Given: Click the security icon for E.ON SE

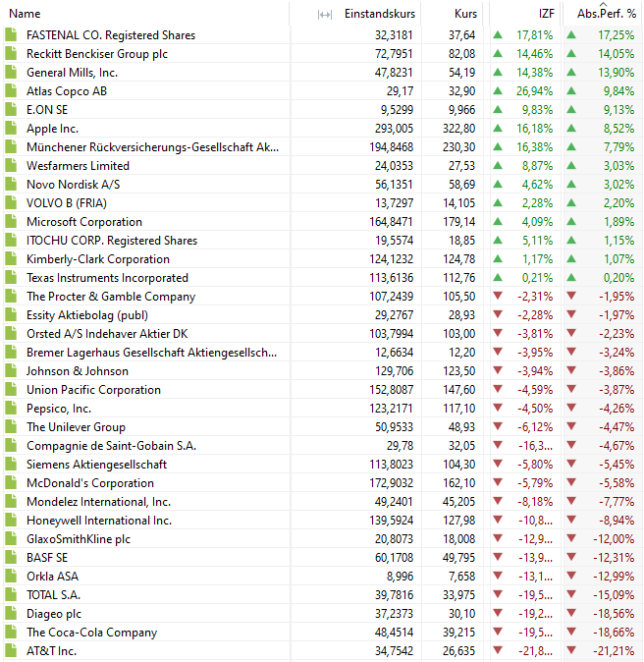Looking at the screenshot, I should [x=11, y=109].
